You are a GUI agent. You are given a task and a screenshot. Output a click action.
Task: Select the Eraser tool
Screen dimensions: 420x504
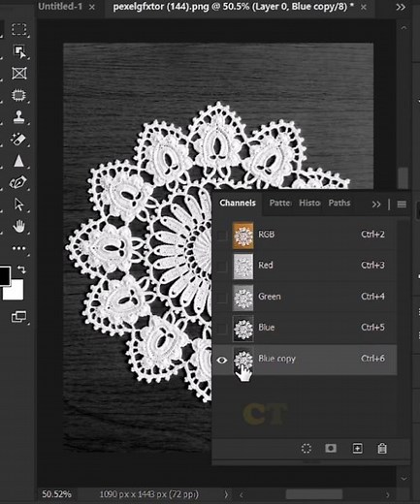[18, 140]
